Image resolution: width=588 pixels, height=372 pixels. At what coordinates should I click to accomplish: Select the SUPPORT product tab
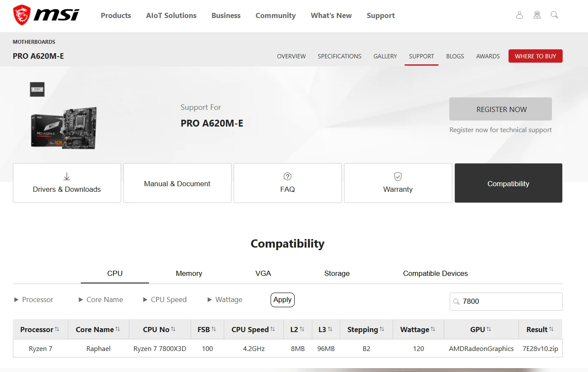[x=421, y=56]
